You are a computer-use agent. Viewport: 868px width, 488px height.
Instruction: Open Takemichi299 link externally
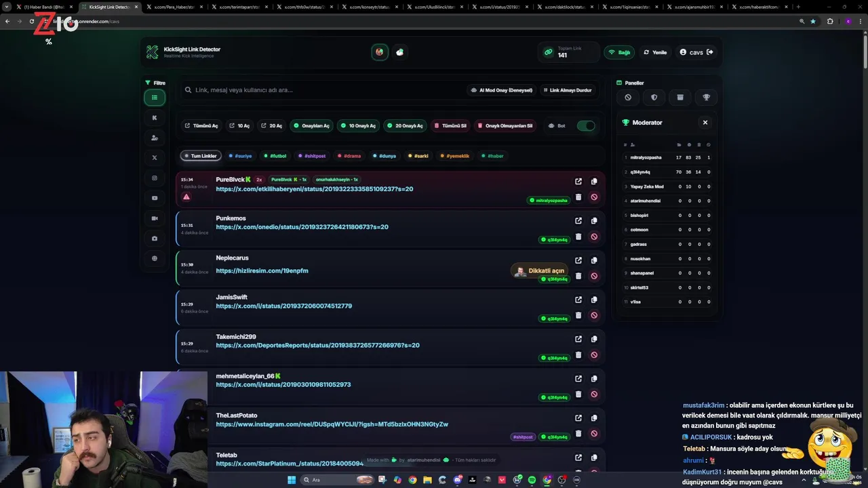pos(578,339)
